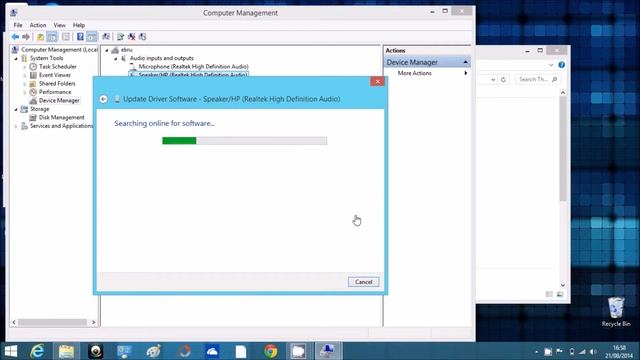Click Refresh button in background Explorer window
This screenshot has height=360, width=640.
[x=503, y=80]
